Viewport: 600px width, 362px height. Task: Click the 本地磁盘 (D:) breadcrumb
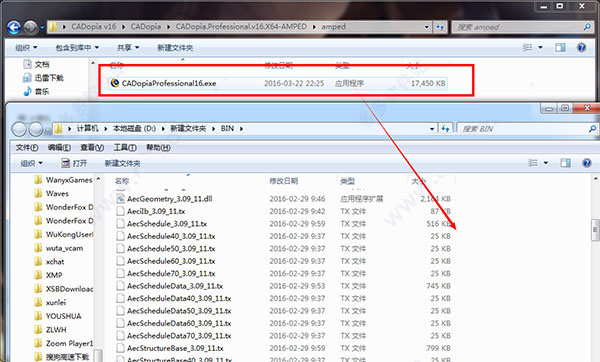pos(134,129)
